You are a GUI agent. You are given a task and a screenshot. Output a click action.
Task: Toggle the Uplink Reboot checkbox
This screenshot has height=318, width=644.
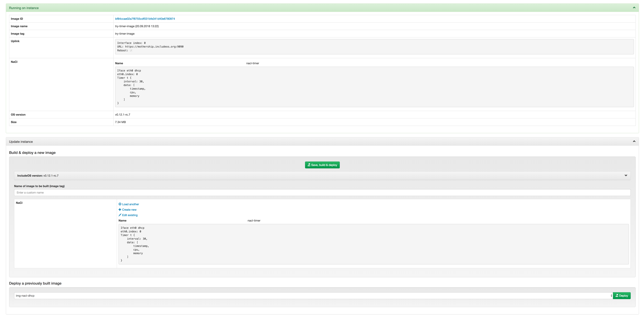point(131,50)
